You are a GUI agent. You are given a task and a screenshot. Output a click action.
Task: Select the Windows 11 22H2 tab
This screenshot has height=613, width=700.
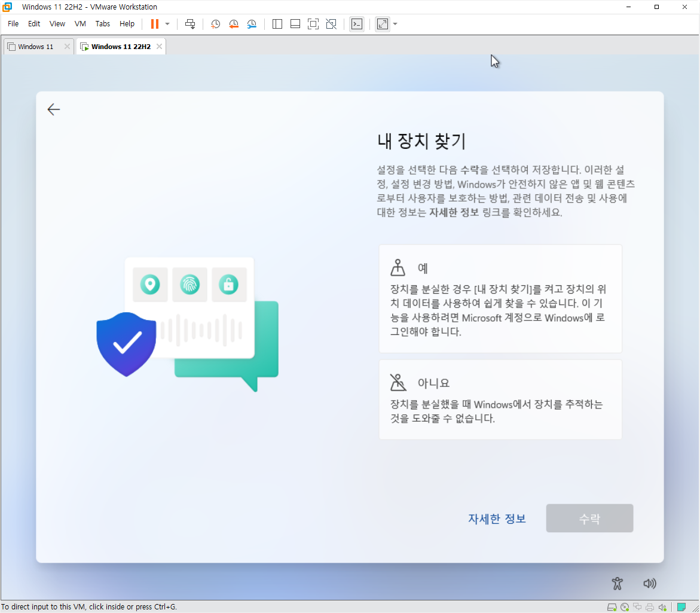(121, 47)
